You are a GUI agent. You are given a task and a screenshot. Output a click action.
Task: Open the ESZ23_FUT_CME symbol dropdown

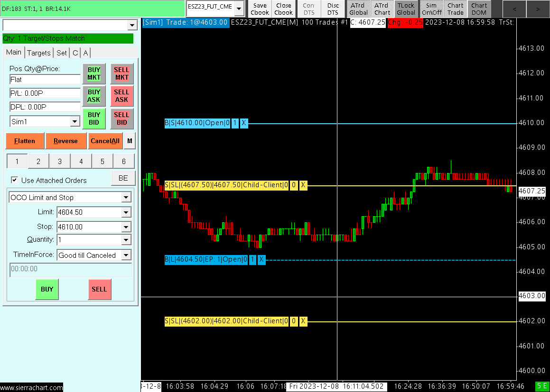(239, 9)
